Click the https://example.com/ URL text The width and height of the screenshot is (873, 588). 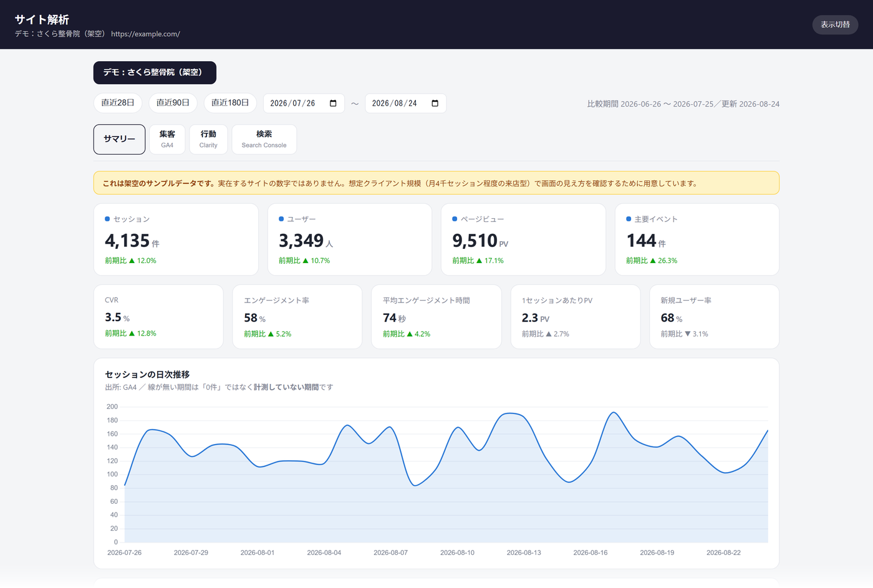pos(145,34)
